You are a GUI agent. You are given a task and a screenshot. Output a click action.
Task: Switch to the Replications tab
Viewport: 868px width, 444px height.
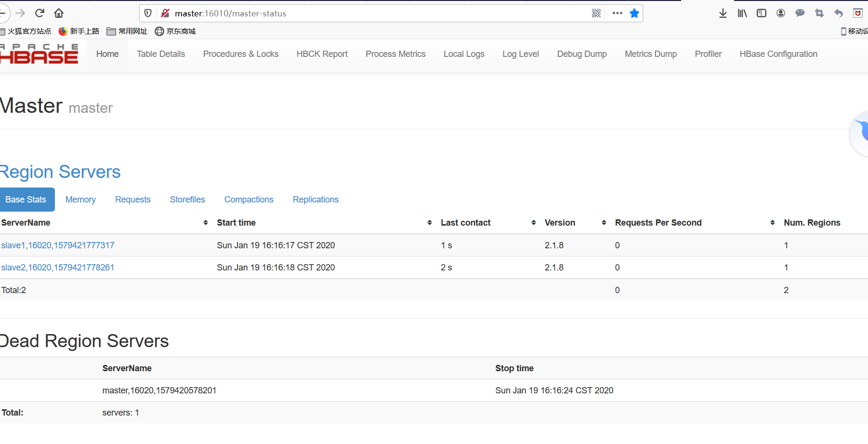[316, 200]
